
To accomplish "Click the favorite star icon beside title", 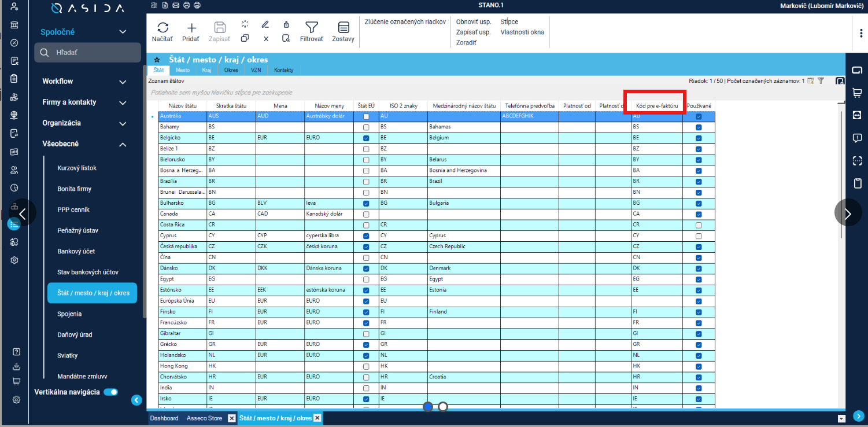I will (x=157, y=60).
